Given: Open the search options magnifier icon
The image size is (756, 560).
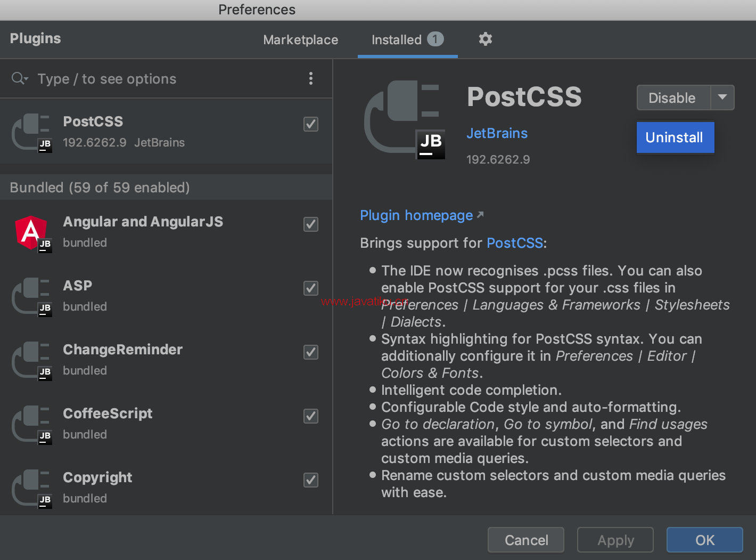Looking at the screenshot, I should [19, 79].
